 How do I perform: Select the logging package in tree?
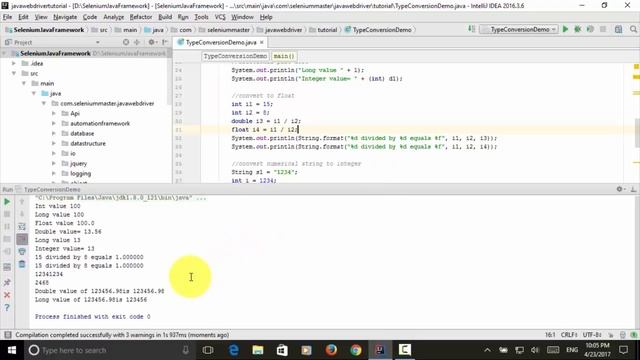[80, 173]
